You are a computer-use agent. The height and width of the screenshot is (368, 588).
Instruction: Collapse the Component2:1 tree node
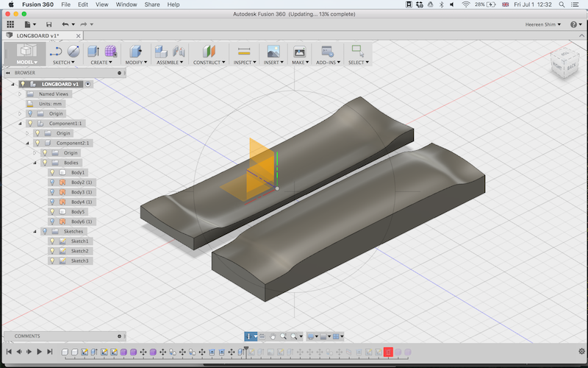click(x=27, y=143)
